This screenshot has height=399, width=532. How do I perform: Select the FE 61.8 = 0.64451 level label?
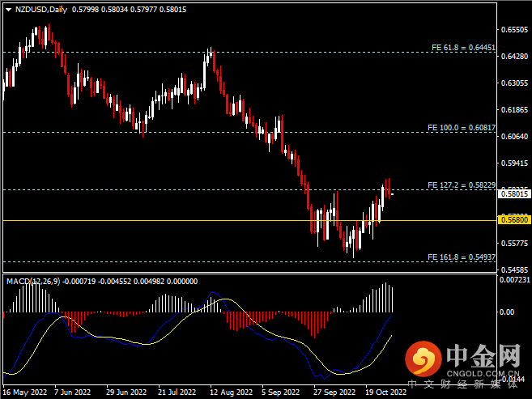(x=463, y=48)
